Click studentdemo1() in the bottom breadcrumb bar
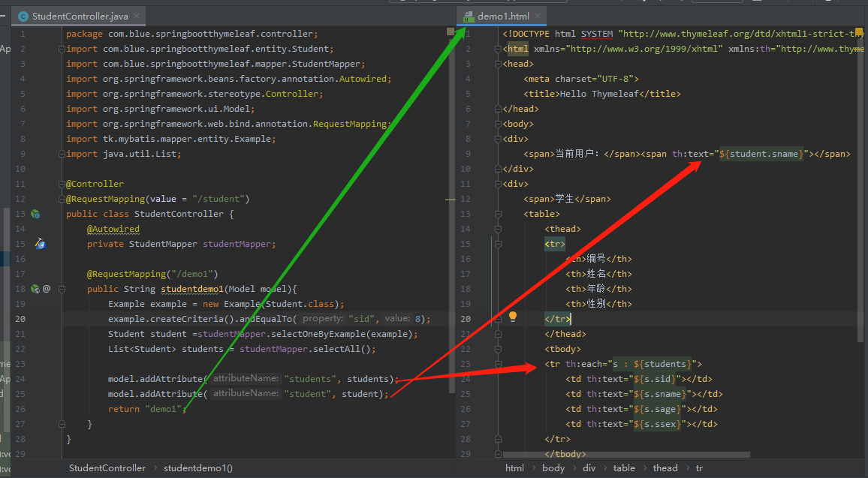The image size is (868, 478). click(197, 467)
